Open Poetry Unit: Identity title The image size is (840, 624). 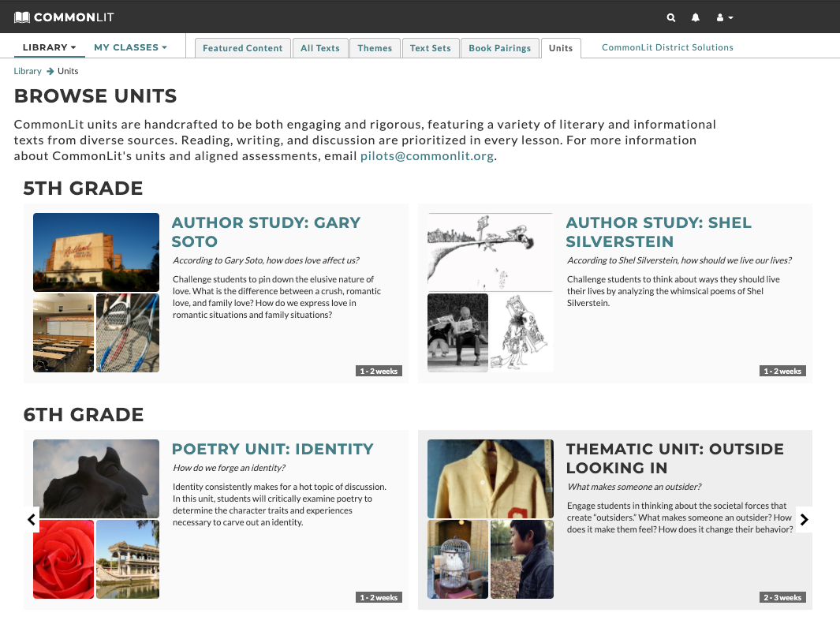click(x=273, y=449)
